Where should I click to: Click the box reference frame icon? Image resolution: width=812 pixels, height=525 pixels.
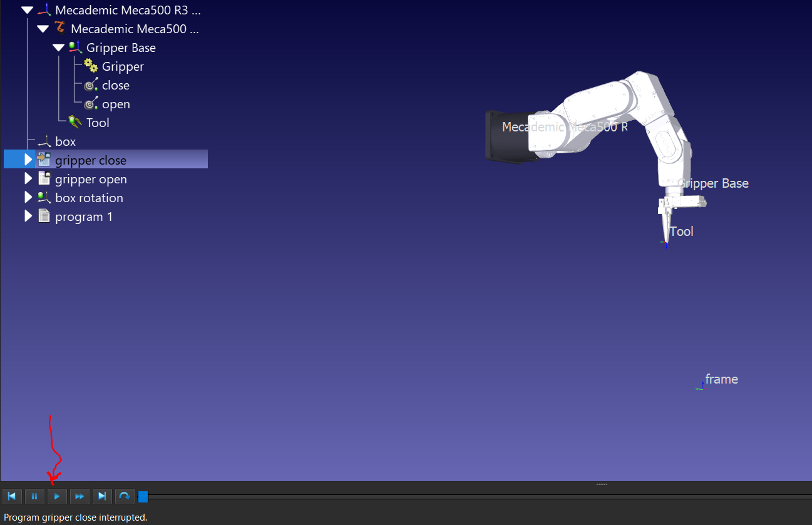[44, 141]
